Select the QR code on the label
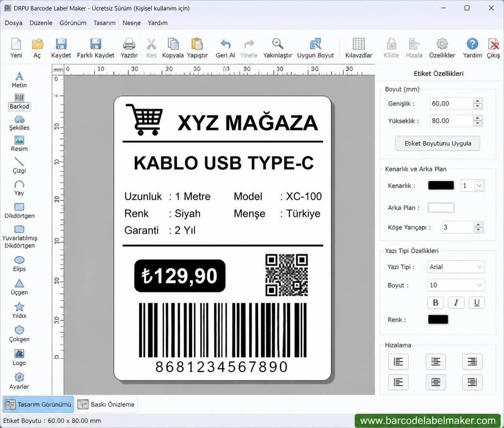The height and width of the screenshot is (428, 504). coord(287,275)
